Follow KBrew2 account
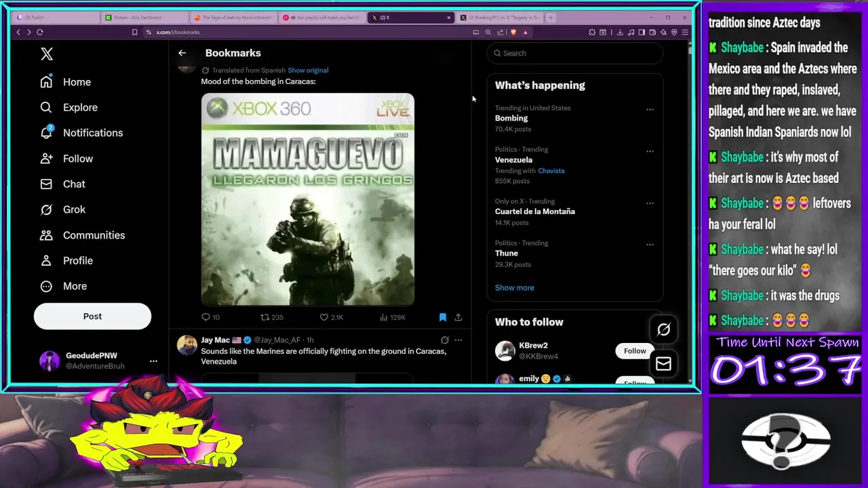 [635, 351]
